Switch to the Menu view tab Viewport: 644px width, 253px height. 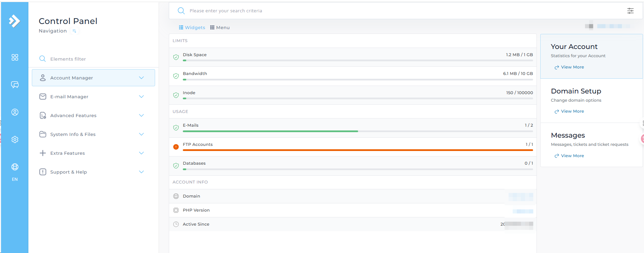220,27
